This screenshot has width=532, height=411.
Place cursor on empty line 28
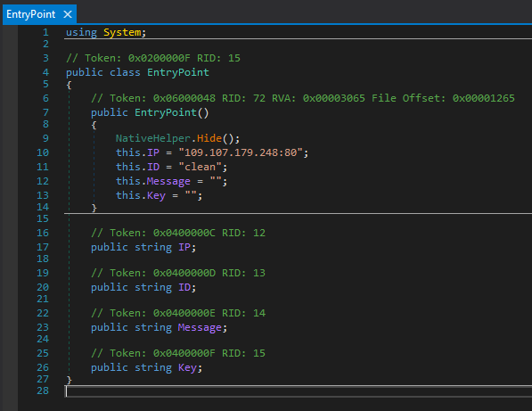(299, 391)
